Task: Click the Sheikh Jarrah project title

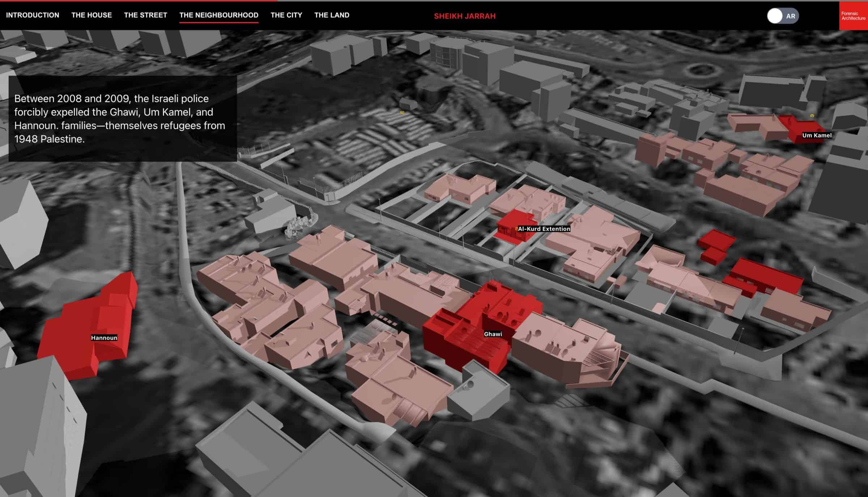Action: [464, 16]
